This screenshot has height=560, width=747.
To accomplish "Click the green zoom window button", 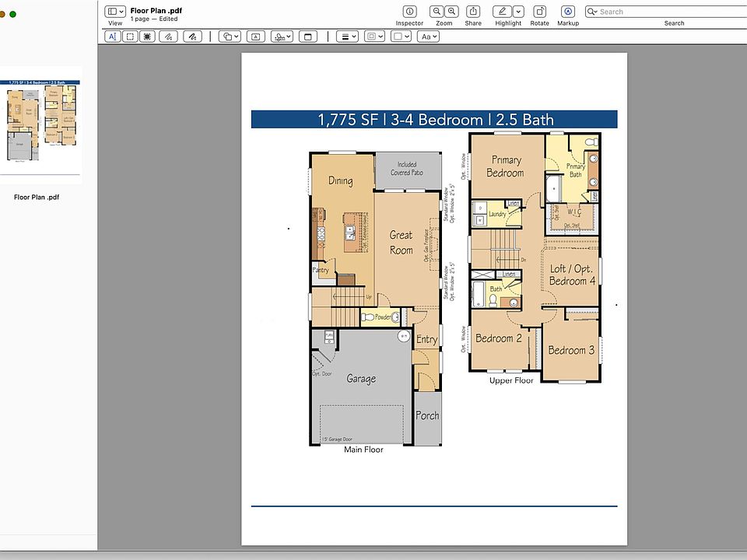I will [13, 14].
